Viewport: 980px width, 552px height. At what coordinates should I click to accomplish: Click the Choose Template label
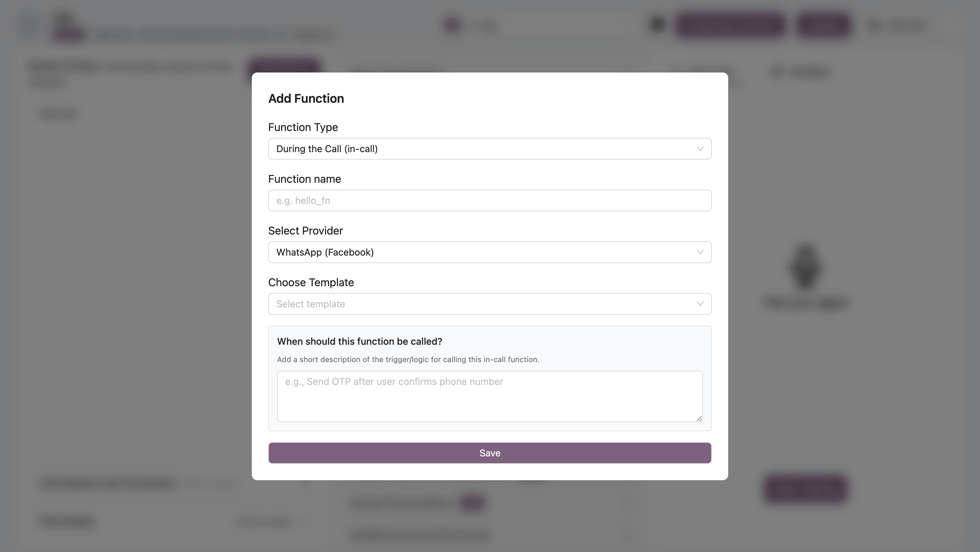coord(311,283)
